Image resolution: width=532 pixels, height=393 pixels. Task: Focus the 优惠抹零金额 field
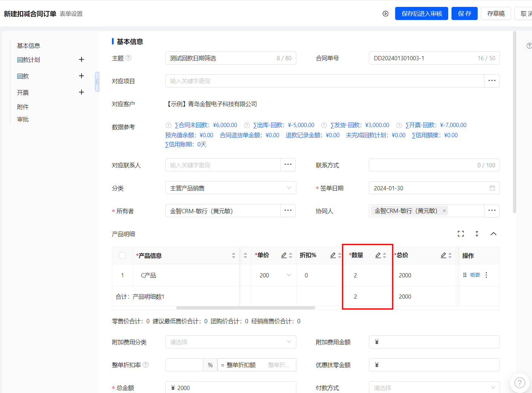click(x=434, y=365)
